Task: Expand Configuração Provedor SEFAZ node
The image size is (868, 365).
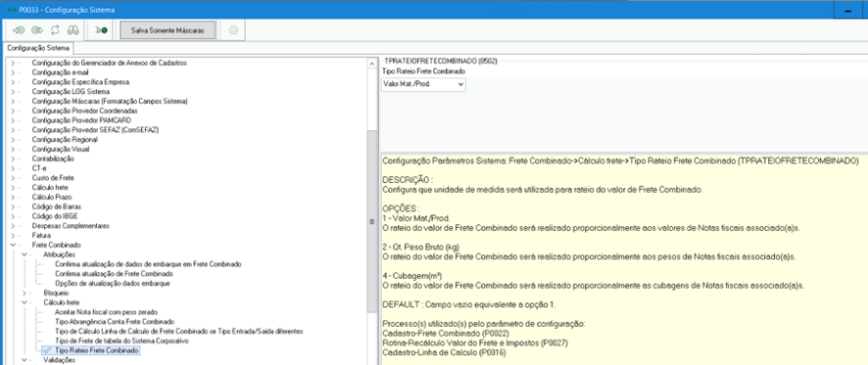Action: point(13,130)
